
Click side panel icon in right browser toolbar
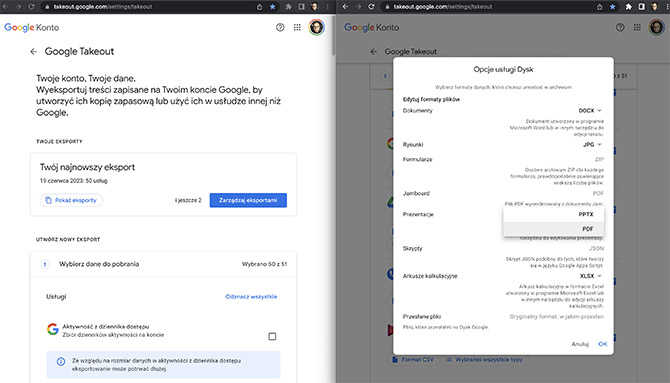[642, 7]
